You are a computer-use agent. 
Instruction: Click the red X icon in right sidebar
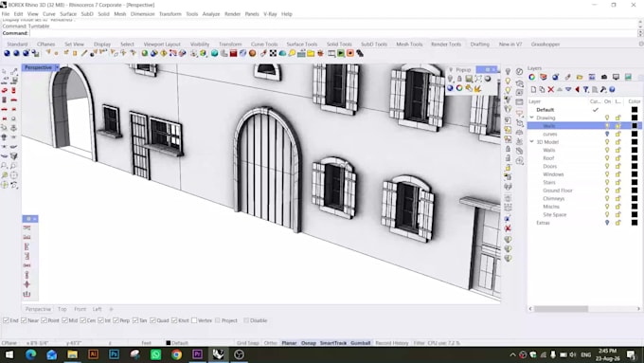(508, 228)
